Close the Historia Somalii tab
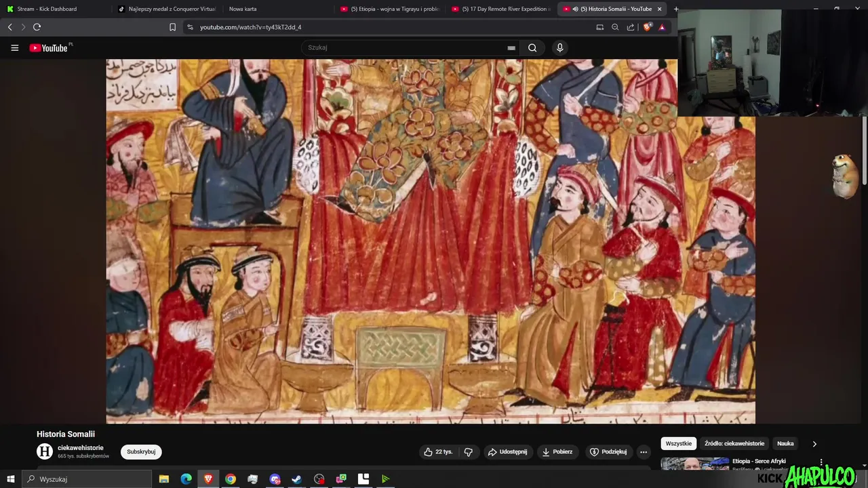 click(x=659, y=9)
